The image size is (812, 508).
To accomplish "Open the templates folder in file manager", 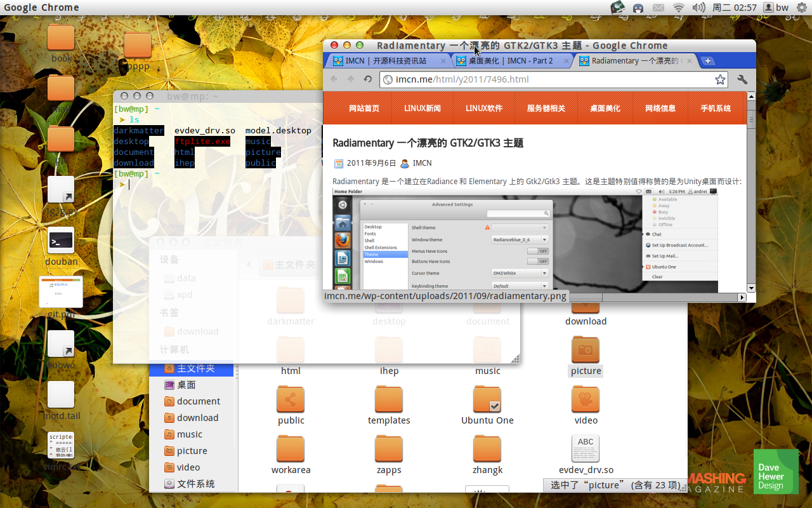I will click(x=389, y=406).
